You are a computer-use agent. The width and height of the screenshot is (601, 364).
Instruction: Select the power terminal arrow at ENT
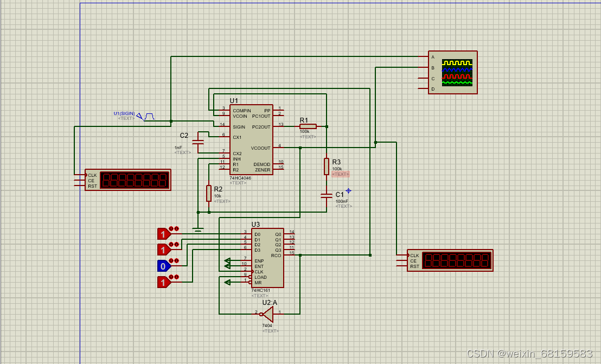(227, 266)
